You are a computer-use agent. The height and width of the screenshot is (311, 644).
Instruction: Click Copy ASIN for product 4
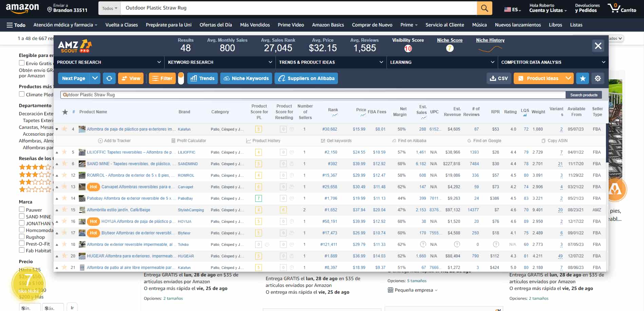[x=555, y=141]
